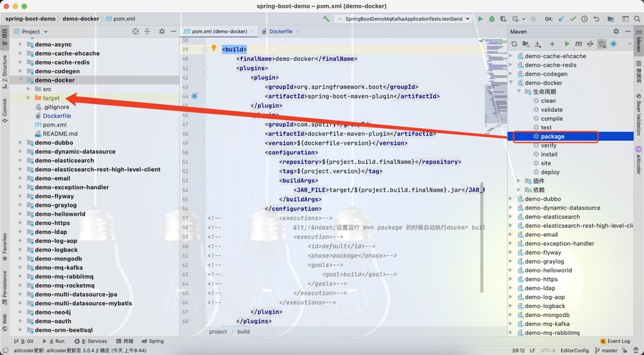Collapse all in Project panel
Screen dimensions: 644x355
pos(147,32)
